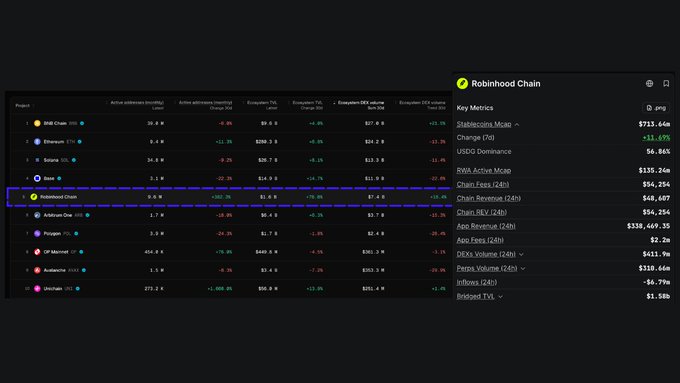Click the blue badge next to Polygon POL

pyautogui.click(x=76, y=233)
